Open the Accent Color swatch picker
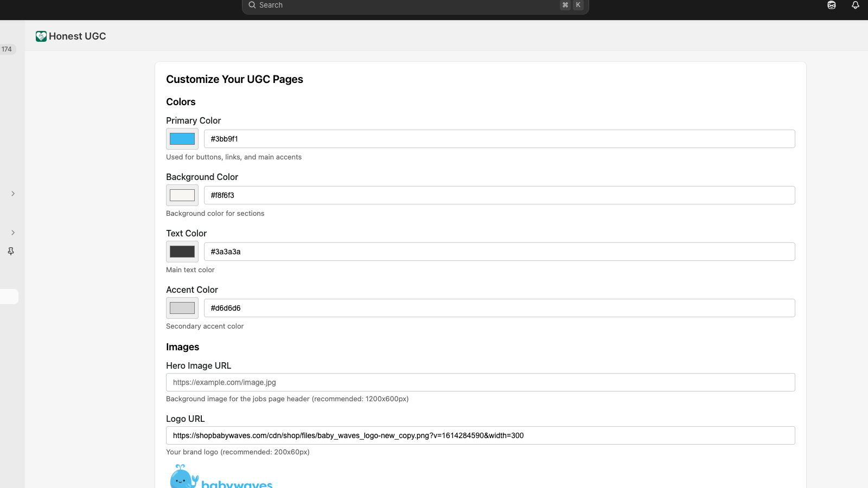 tap(182, 308)
